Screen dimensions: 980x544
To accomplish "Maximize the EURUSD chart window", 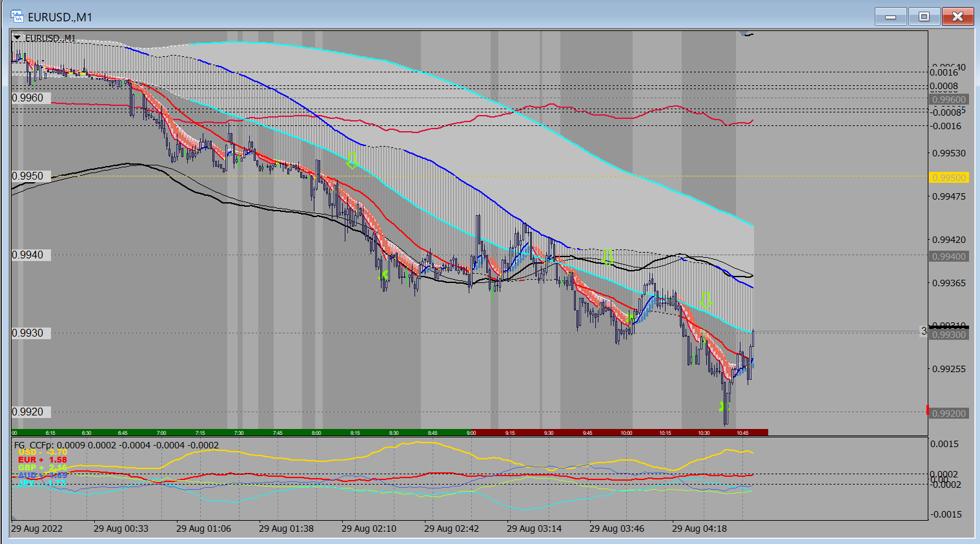I will click(x=924, y=17).
